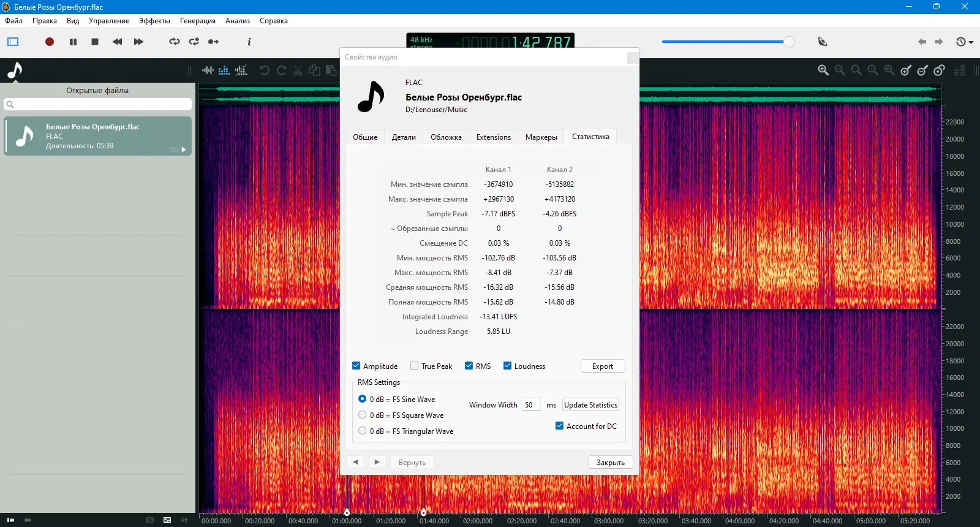Click the minus-marked vertical zoom icon
The height and width of the screenshot is (527, 980).
click(922, 70)
